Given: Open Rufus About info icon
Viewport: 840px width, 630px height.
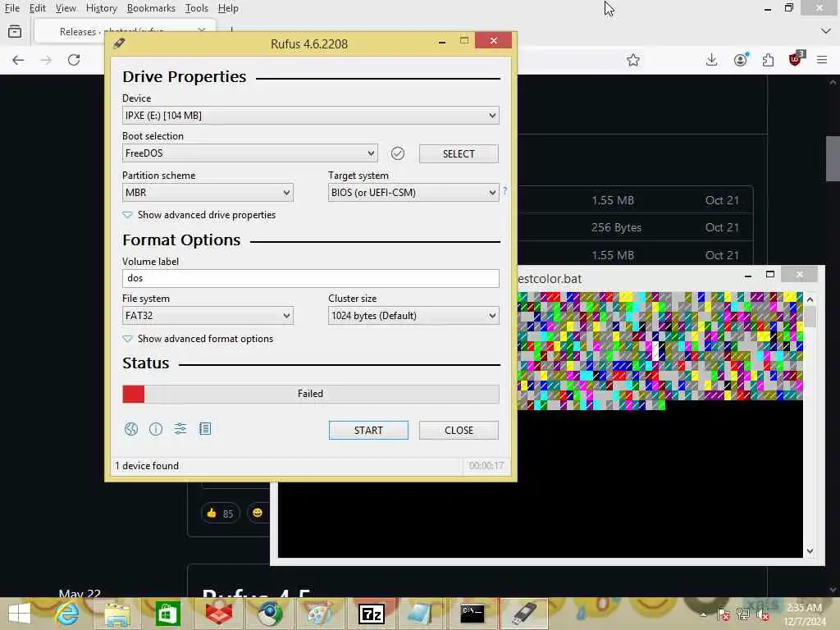Looking at the screenshot, I should click(156, 429).
